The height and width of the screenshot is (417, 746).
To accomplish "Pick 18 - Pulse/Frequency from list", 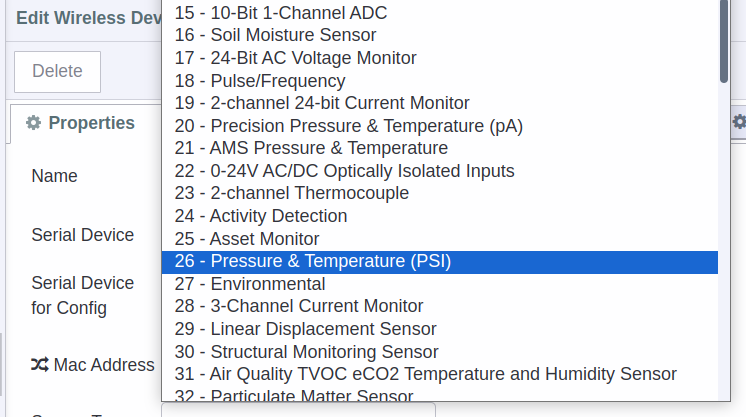I will [440, 81].
